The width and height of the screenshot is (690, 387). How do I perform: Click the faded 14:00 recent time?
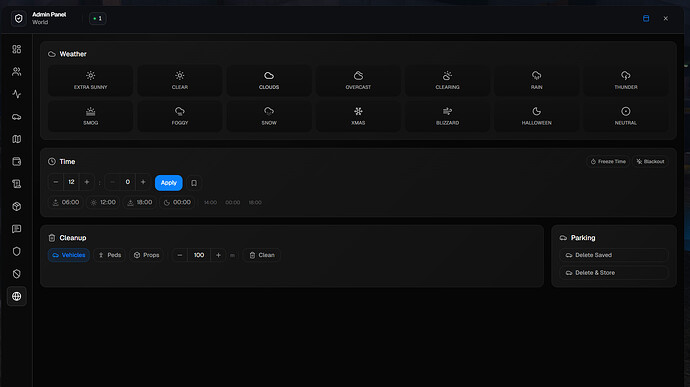click(210, 203)
